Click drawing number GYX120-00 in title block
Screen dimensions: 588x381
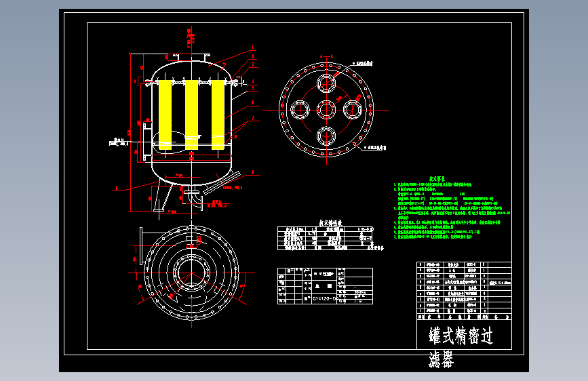[325, 299]
